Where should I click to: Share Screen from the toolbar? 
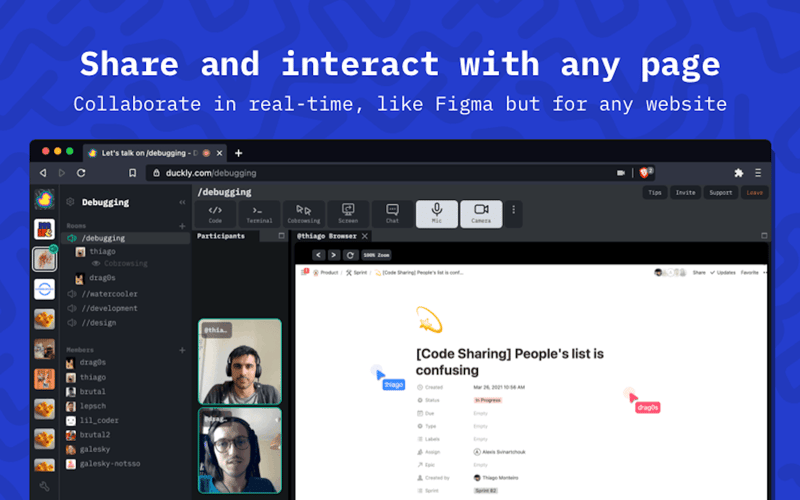(348, 214)
